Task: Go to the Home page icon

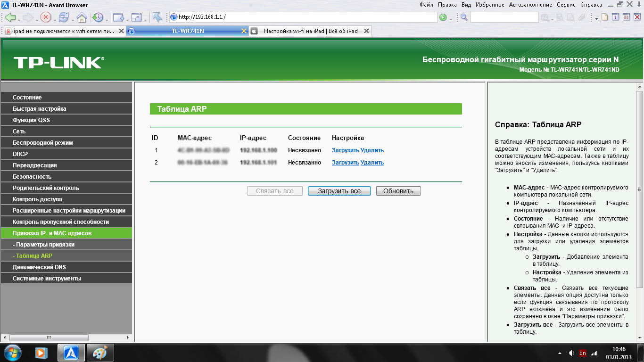Action: pos(82,17)
